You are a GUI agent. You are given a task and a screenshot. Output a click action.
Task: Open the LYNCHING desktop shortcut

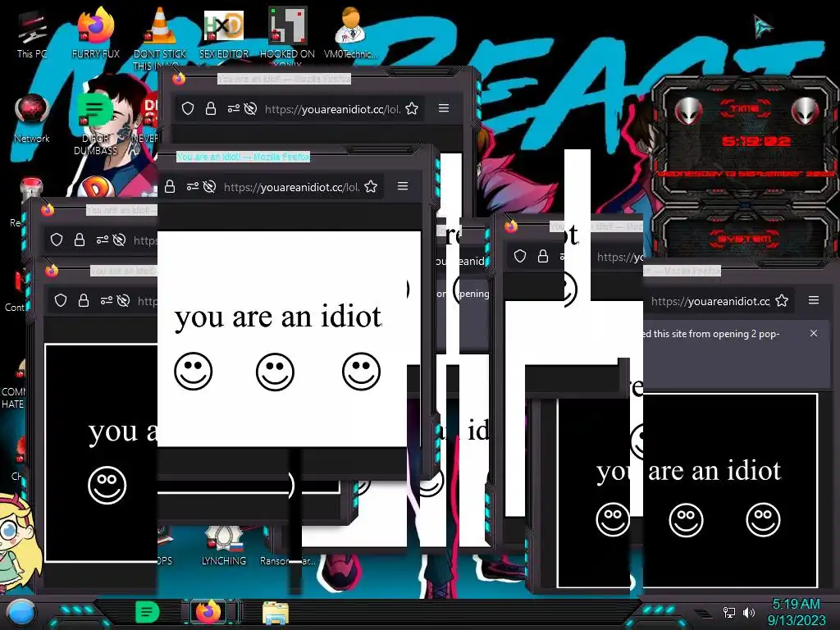point(224,546)
